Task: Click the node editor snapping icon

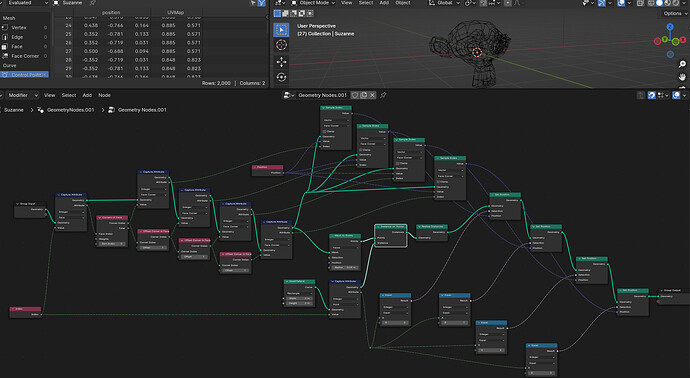Action: [651, 95]
